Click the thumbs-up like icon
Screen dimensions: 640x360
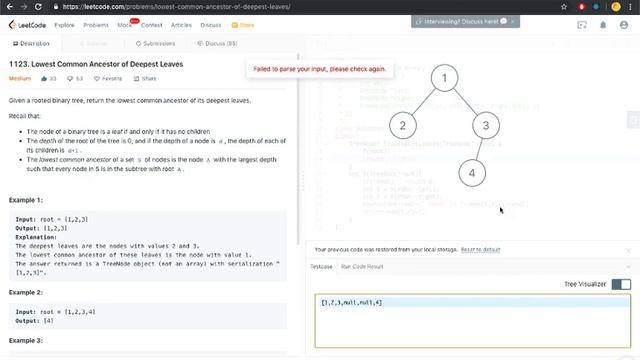click(x=44, y=78)
